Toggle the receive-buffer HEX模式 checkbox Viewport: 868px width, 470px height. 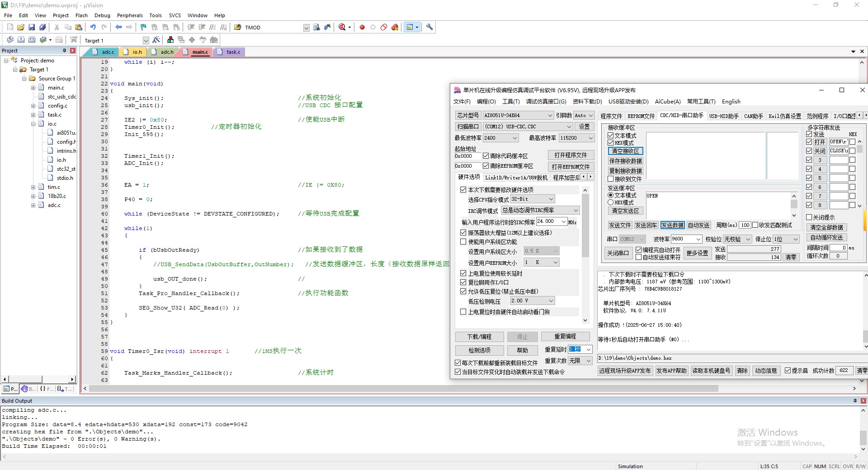pos(610,143)
